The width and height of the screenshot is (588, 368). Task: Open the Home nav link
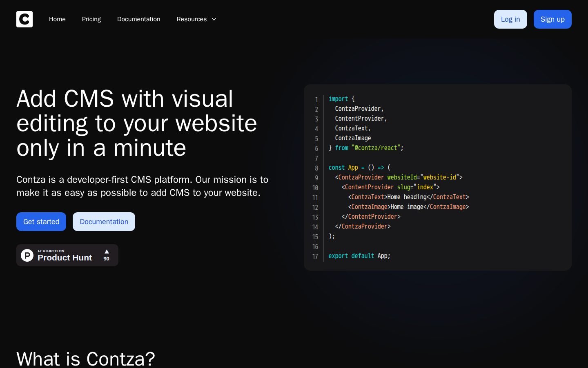[57, 19]
